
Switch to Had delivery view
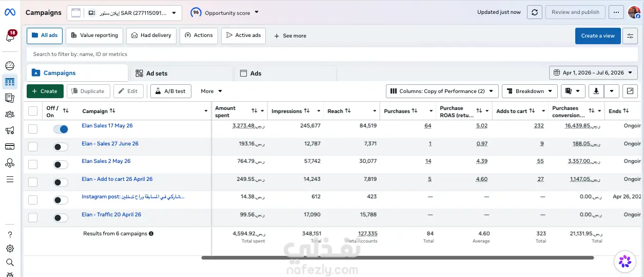151,35
